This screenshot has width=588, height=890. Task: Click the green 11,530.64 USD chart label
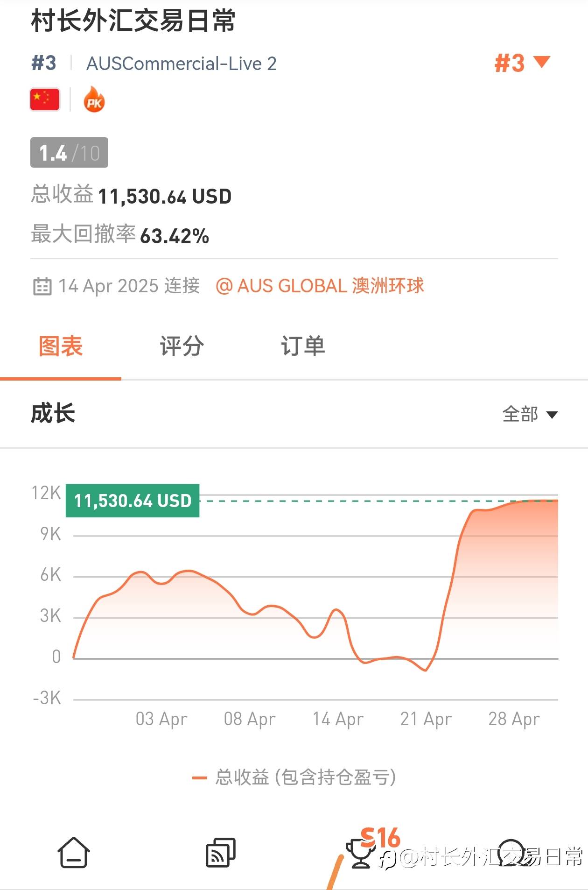click(133, 501)
